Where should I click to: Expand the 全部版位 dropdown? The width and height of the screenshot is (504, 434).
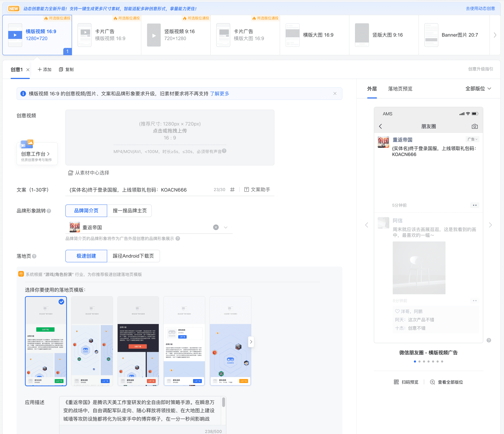pyautogui.click(x=478, y=89)
